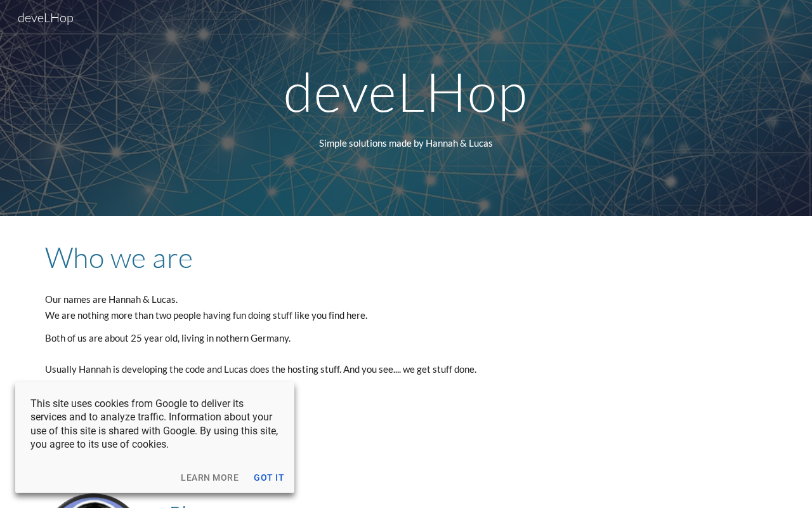Dismiss the cookie notice with GOT IT
The height and width of the screenshot is (508, 812).
pos(269,478)
